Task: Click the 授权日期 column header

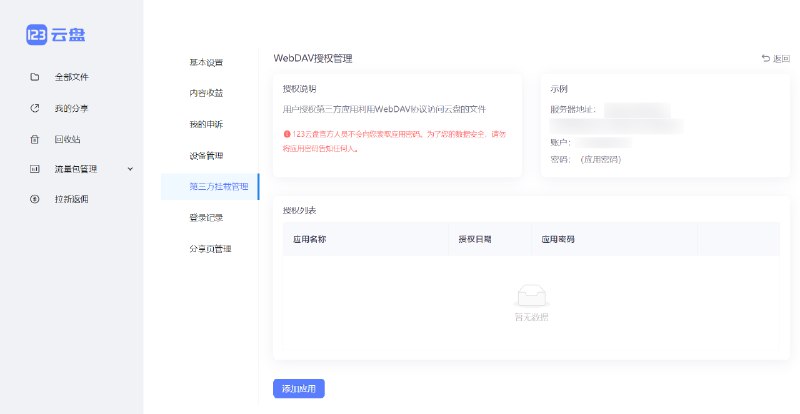Action: (x=474, y=240)
